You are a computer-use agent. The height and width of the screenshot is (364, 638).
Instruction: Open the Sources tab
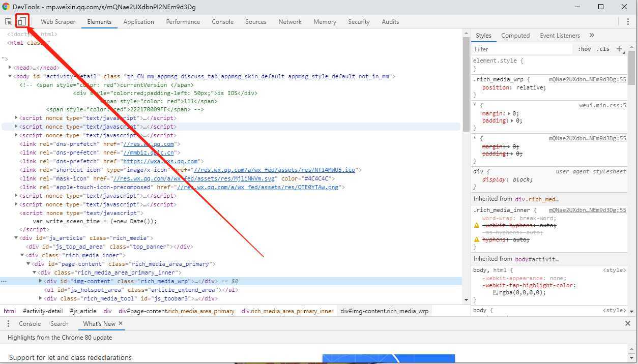tap(256, 22)
